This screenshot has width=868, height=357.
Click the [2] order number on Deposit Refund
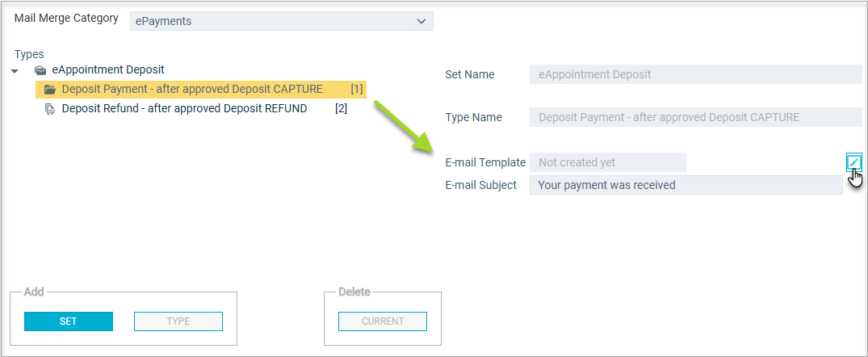tap(341, 108)
